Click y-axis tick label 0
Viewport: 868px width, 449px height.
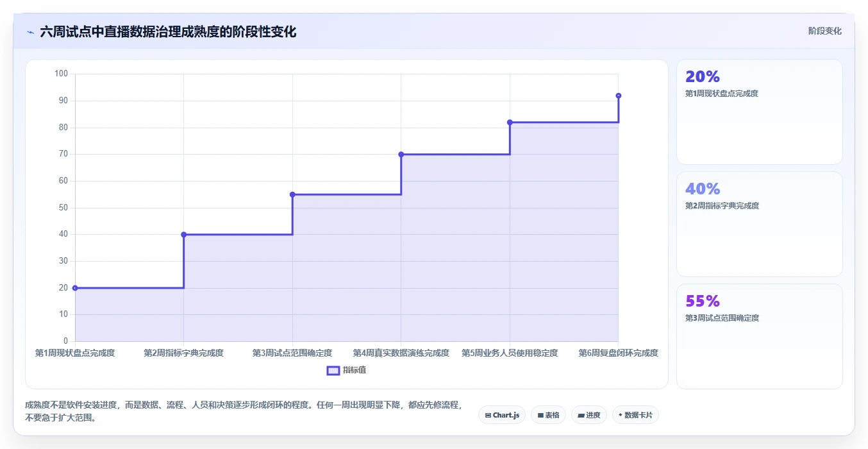[65, 341]
